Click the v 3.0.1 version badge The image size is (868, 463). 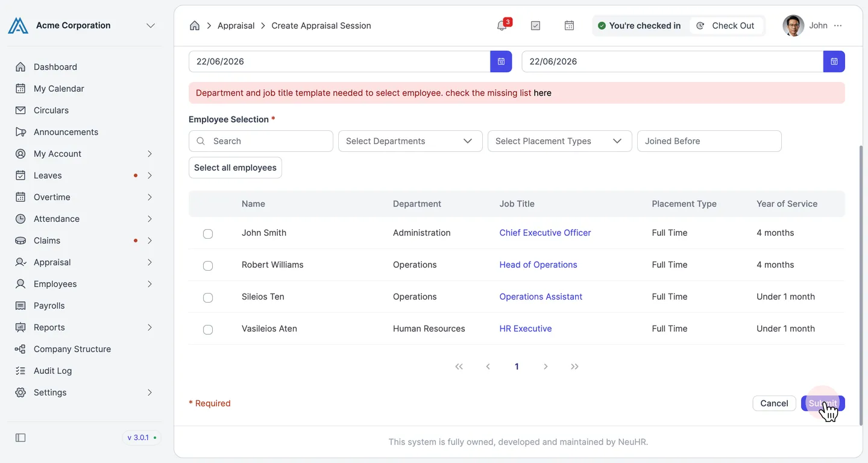tap(142, 438)
